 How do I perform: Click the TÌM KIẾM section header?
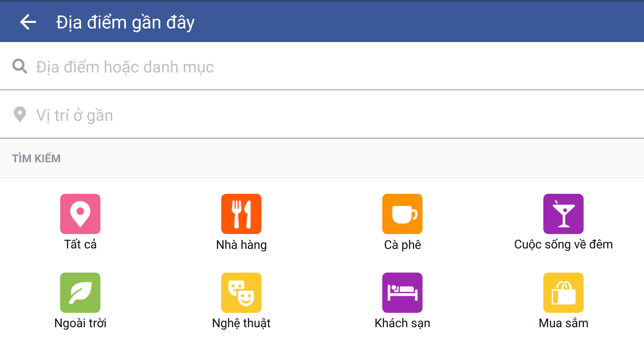tap(36, 158)
